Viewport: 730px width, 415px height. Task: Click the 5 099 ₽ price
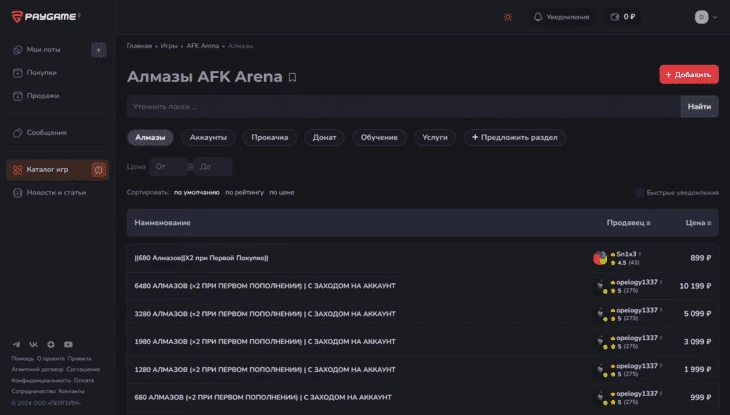coord(697,314)
